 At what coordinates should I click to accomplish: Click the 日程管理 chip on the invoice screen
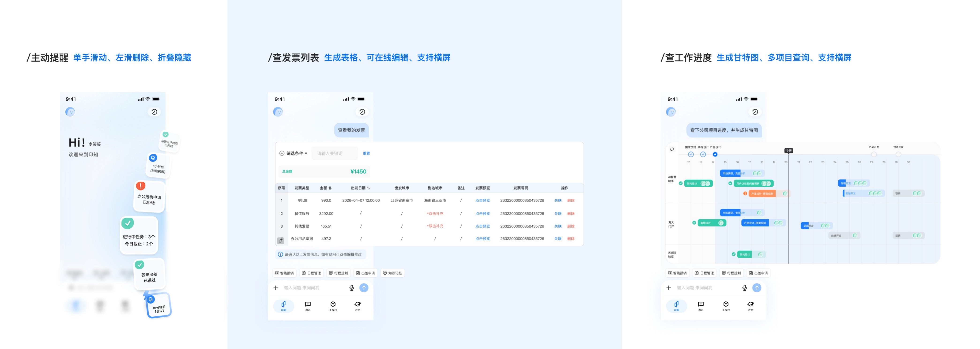pos(311,273)
